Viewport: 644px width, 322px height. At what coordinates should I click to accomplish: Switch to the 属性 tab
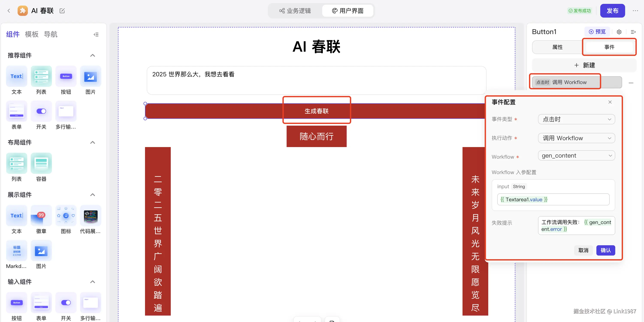coord(557,47)
